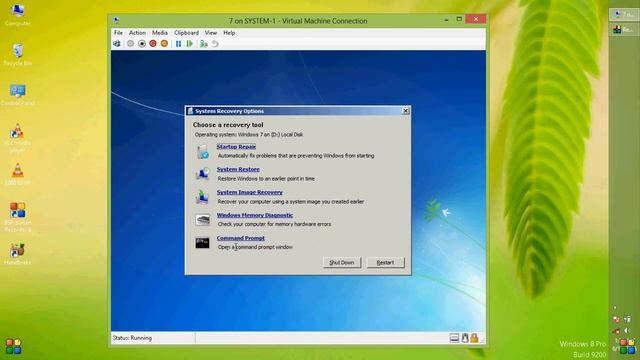Viewport: 640px width, 360px height.
Task: Open the Media menu
Action: [x=160, y=33]
